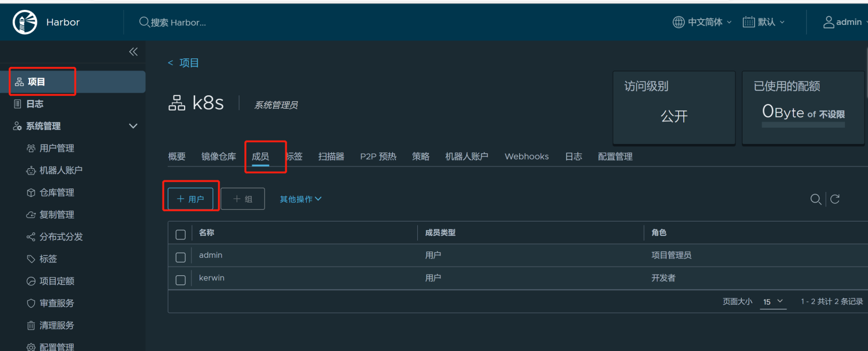Open the Webhooks tab
Screen dimensions: 868x351
pos(527,156)
